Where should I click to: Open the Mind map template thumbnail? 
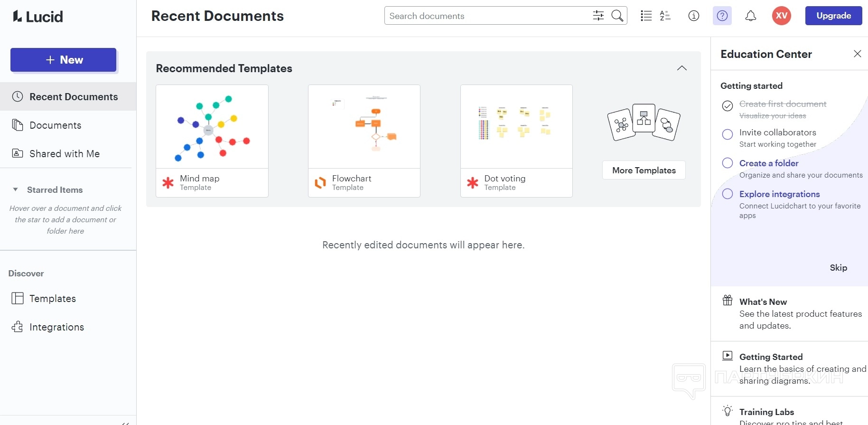click(212, 127)
